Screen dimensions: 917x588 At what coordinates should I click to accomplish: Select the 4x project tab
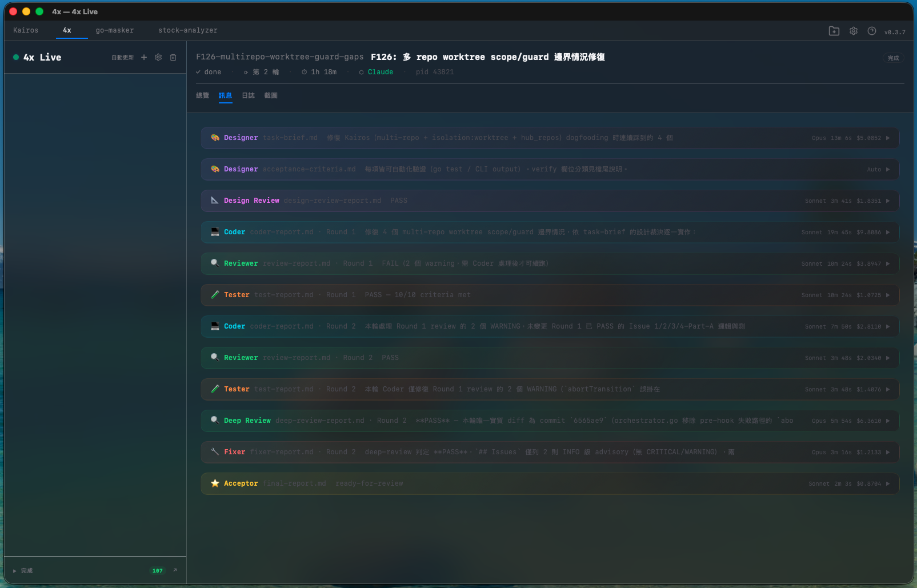(x=67, y=30)
